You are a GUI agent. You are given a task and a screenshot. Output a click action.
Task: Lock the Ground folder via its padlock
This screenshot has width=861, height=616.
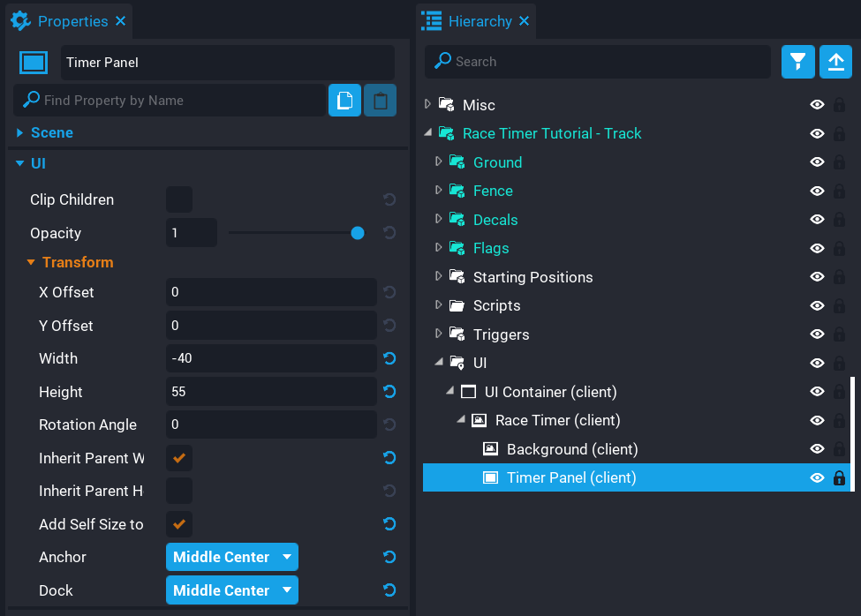839,162
